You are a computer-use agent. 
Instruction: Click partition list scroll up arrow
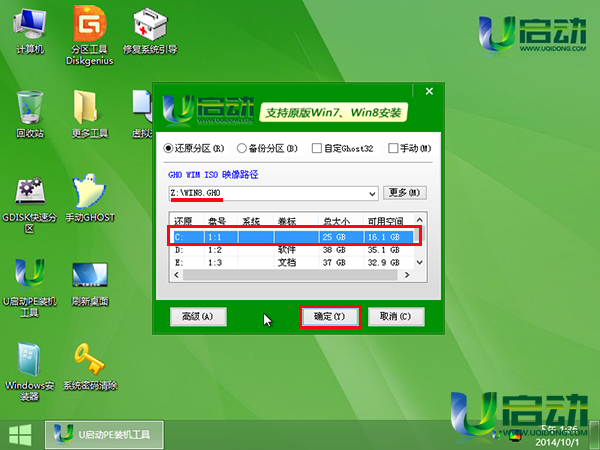click(419, 220)
